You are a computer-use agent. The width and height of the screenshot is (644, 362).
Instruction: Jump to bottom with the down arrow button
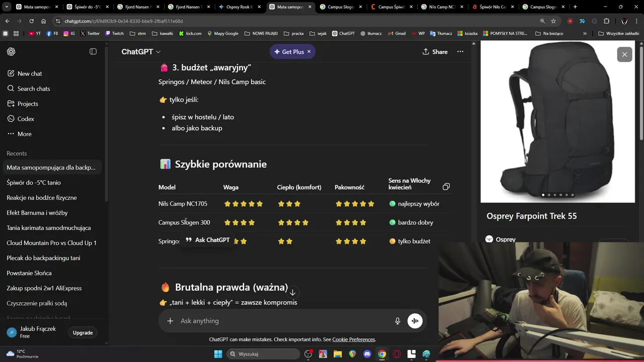(292, 292)
